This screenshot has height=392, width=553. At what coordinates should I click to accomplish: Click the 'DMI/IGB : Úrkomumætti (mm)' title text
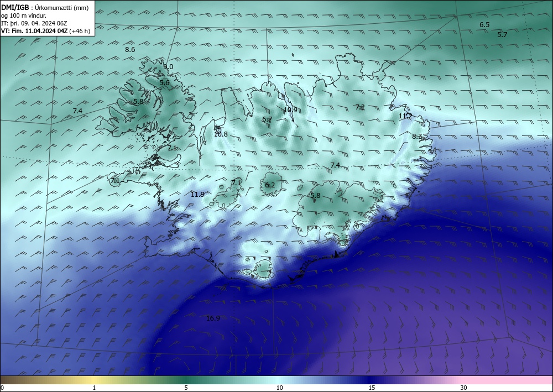click(x=45, y=8)
